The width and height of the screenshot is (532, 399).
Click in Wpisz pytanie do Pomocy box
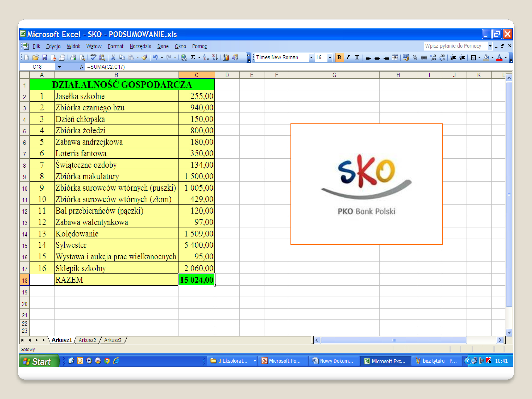coord(455,46)
